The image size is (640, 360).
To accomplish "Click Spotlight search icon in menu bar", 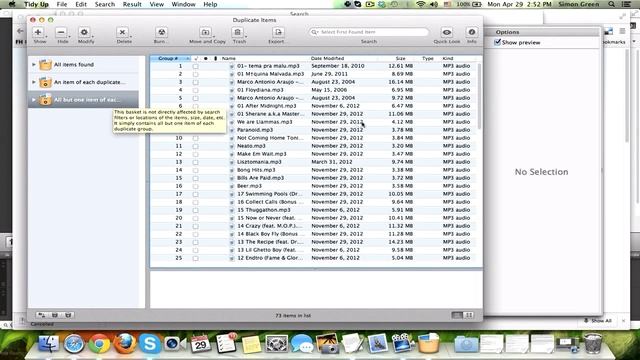I will pyautogui.click(x=611, y=4).
